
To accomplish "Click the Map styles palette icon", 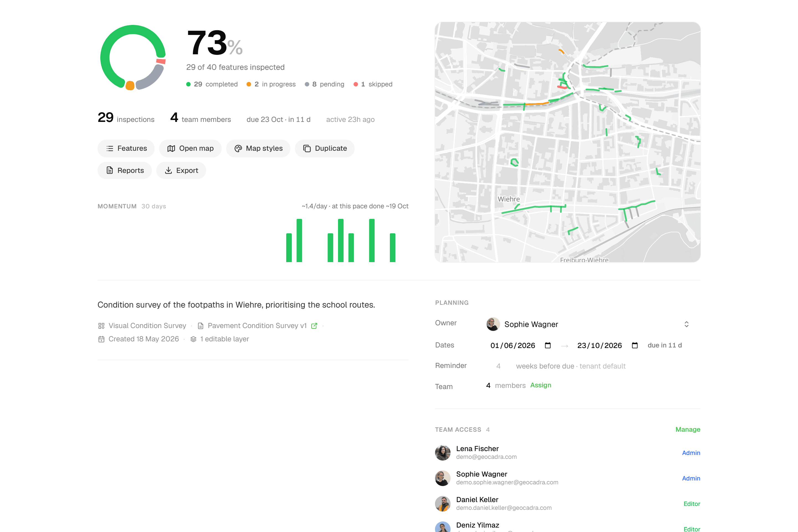I will [238, 149].
